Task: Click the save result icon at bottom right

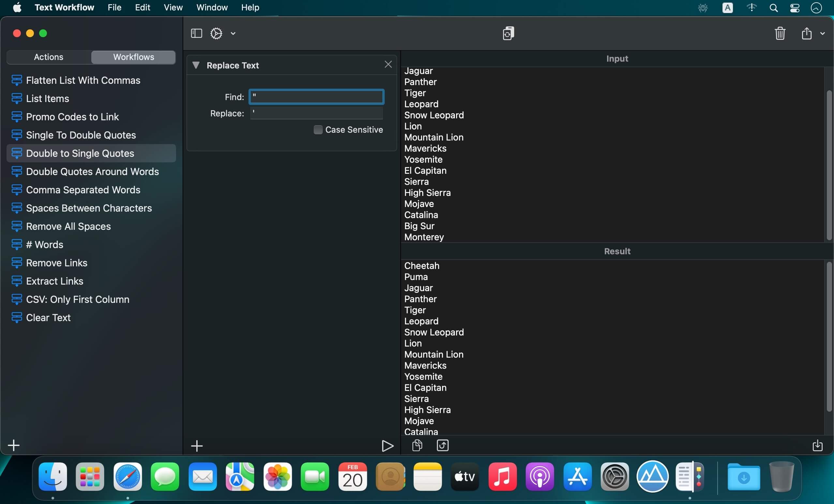Action: point(817,445)
